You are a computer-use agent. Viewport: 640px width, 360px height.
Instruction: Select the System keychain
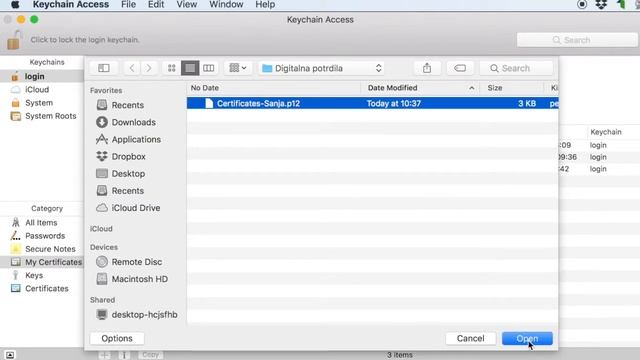tap(39, 103)
